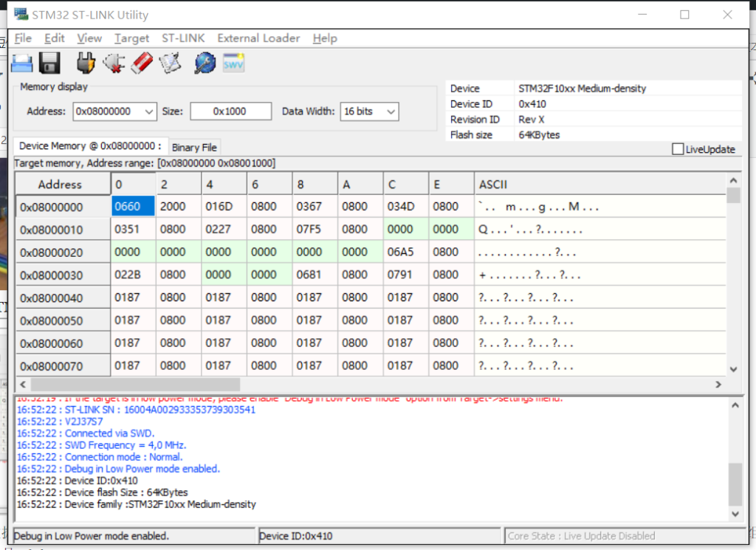Click cell 2000 in row 0x08000000
Screen dimensions: 756x550
pyautogui.click(x=179, y=206)
